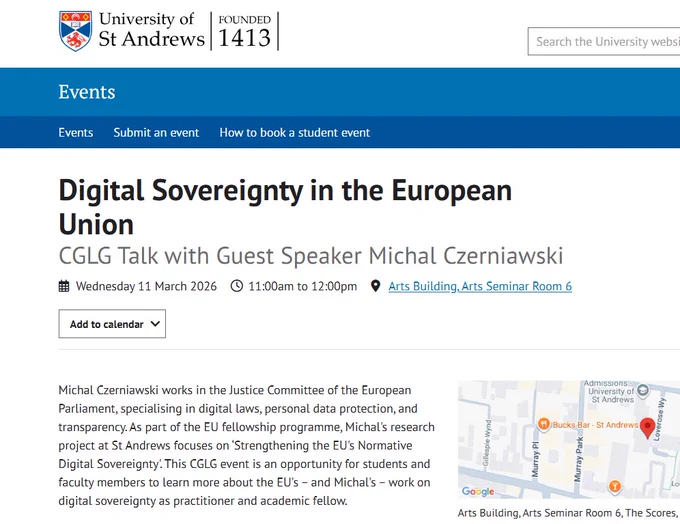Image resolution: width=680 pixels, height=524 pixels.
Task: Click the Google logo on the map
Action: coord(478,491)
